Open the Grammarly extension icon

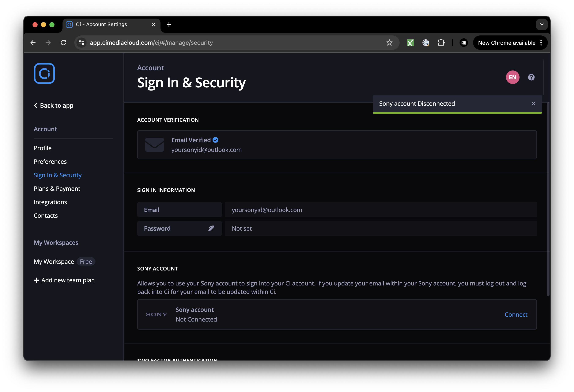[426, 42]
